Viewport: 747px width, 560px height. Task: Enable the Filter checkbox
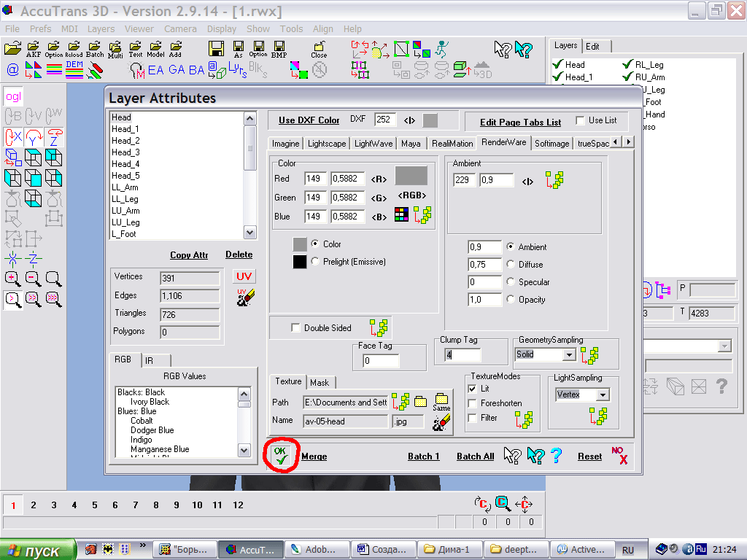point(472,418)
